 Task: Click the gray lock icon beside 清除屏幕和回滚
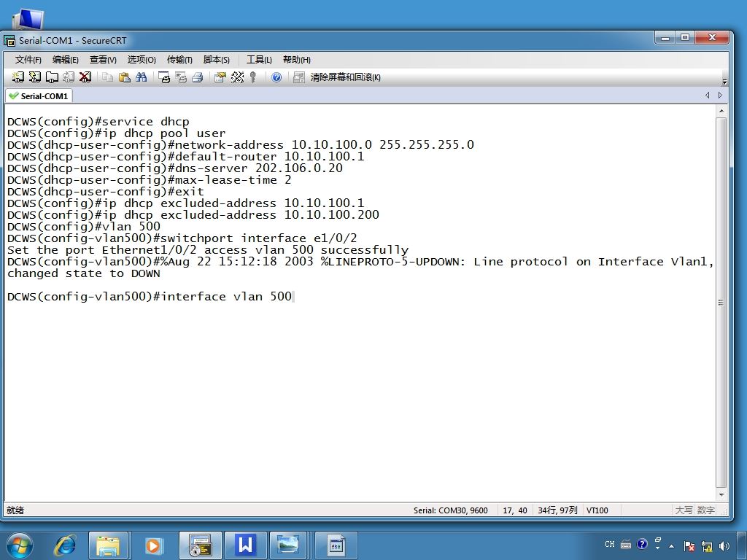click(298, 77)
